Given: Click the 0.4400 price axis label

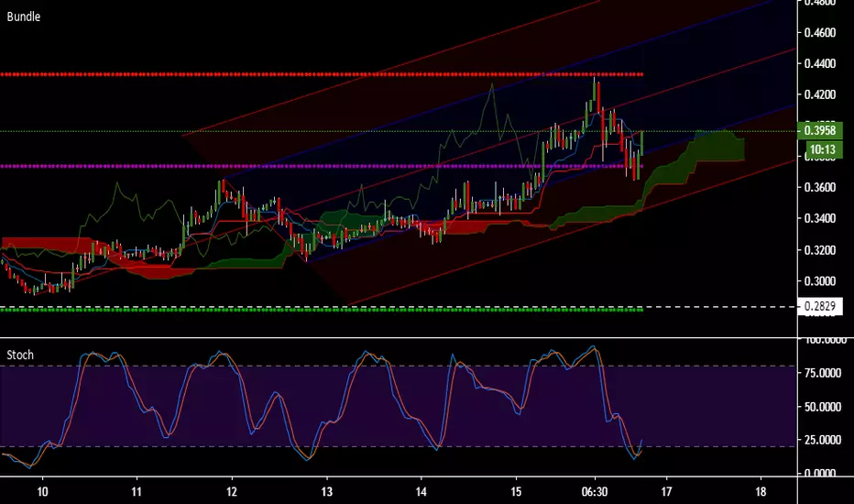Looking at the screenshot, I should pos(820,64).
